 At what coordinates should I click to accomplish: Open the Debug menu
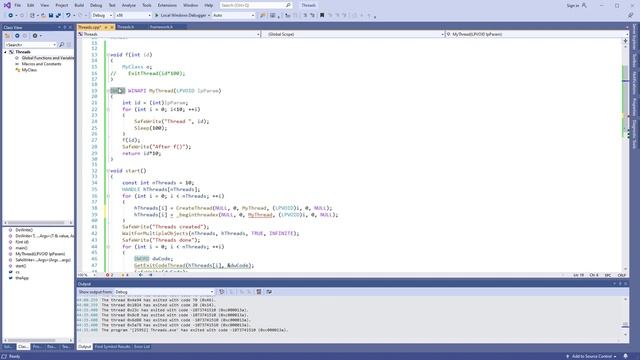pos(96,5)
